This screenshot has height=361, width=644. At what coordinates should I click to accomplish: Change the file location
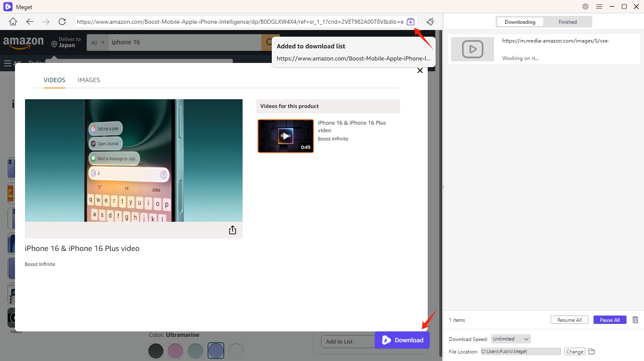click(575, 352)
